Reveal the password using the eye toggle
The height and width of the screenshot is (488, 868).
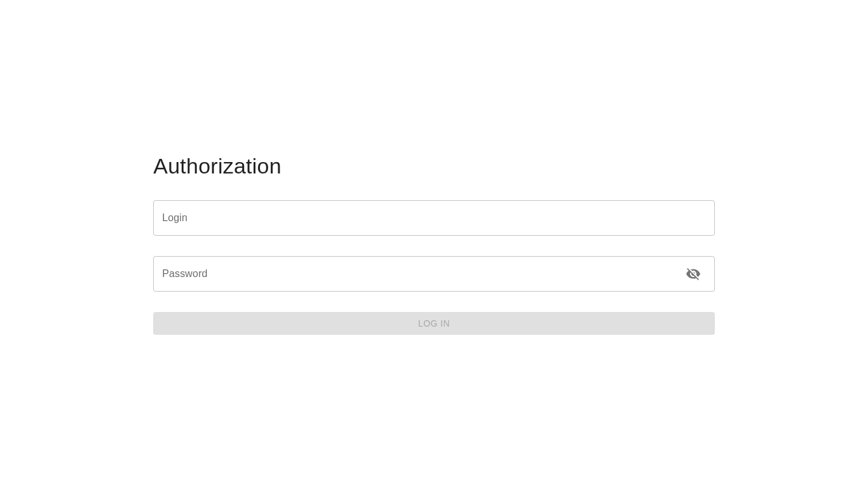coord(693,274)
